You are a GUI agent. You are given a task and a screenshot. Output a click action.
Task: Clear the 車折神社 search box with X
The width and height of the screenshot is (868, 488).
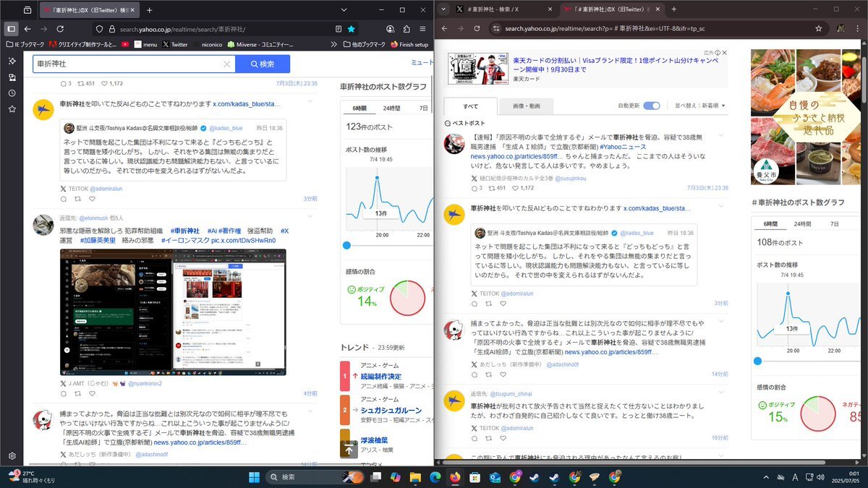pyautogui.click(x=226, y=64)
